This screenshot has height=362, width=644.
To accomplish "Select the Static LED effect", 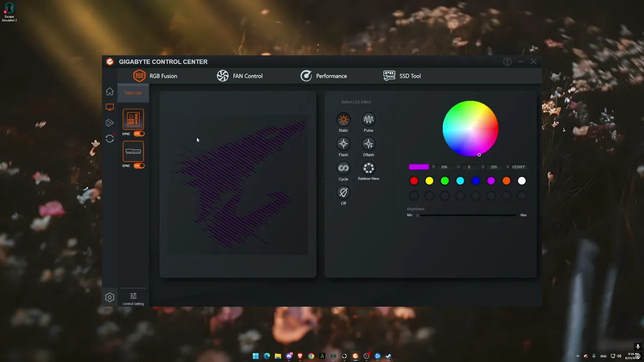I will 344,119.
